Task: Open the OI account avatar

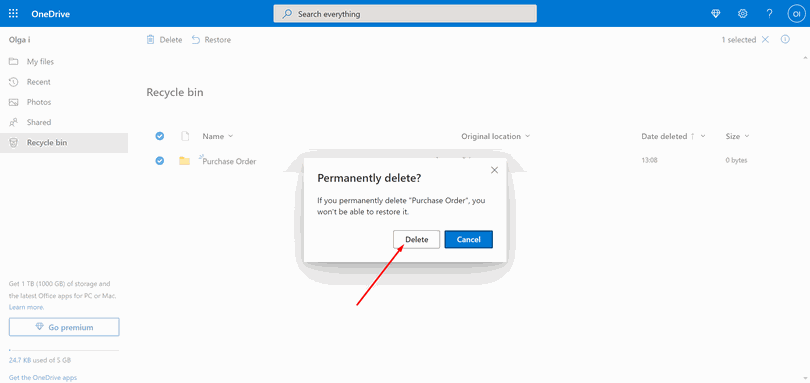Action: 796,14
